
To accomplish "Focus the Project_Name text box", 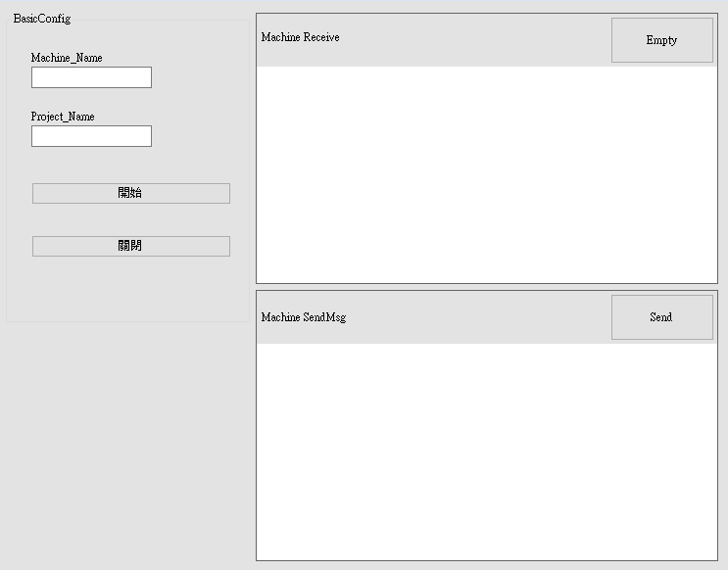I will click(91, 136).
